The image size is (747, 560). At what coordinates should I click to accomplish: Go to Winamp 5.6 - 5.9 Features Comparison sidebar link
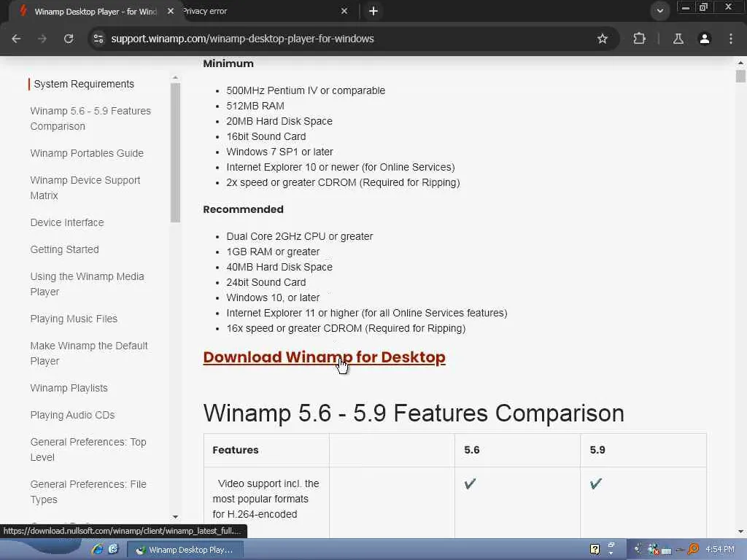point(90,119)
